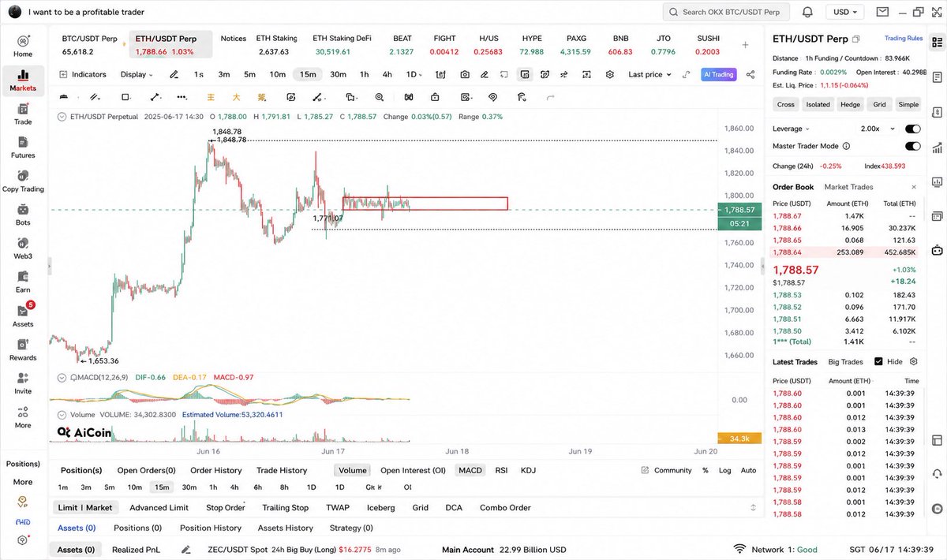Select the orange 主 drawing color tool
The width and height of the screenshot is (947, 560).
(x=211, y=97)
